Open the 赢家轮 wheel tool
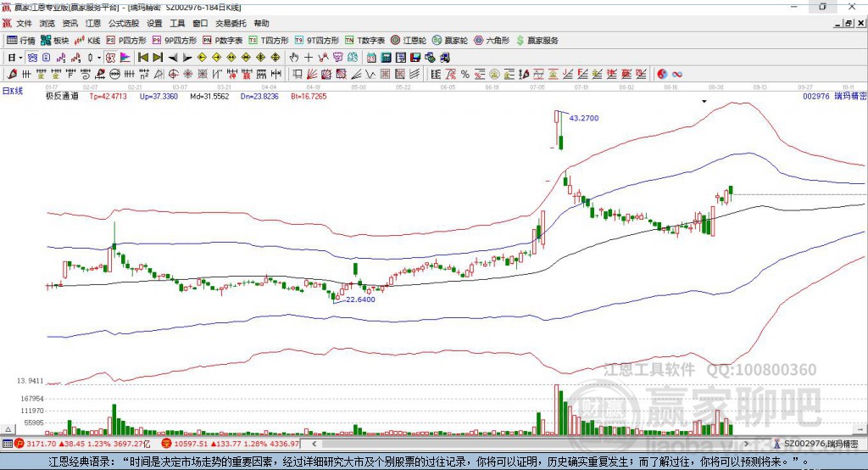 pos(450,41)
